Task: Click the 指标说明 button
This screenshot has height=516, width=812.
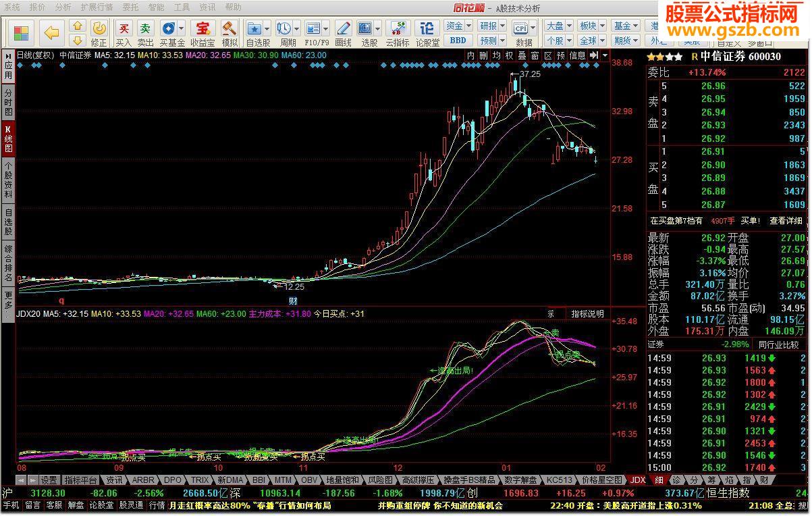Action: [588, 314]
